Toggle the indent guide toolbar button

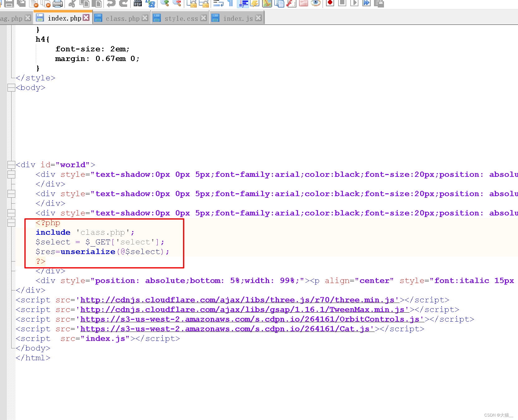[243, 3]
